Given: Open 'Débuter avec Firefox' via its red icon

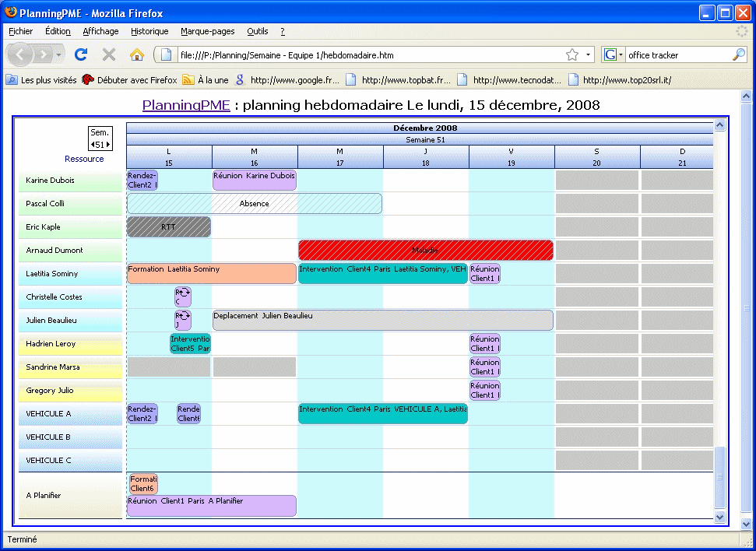Looking at the screenshot, I should pos(87,79).
